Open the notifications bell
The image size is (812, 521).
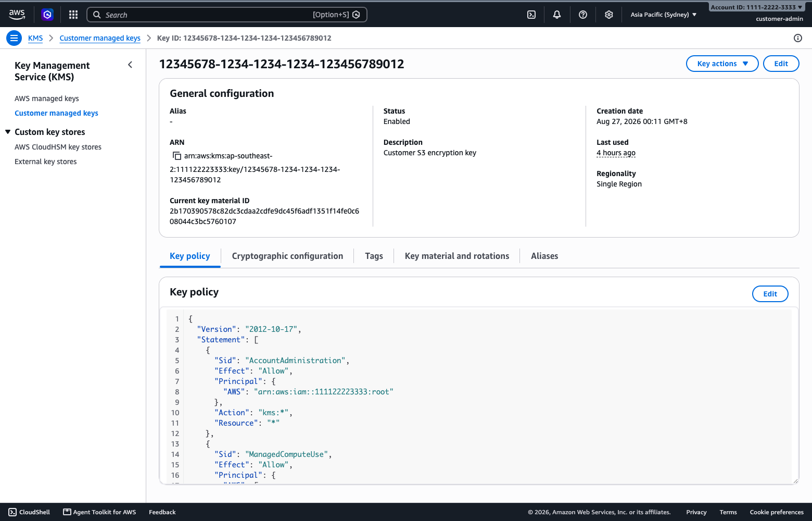557,15
